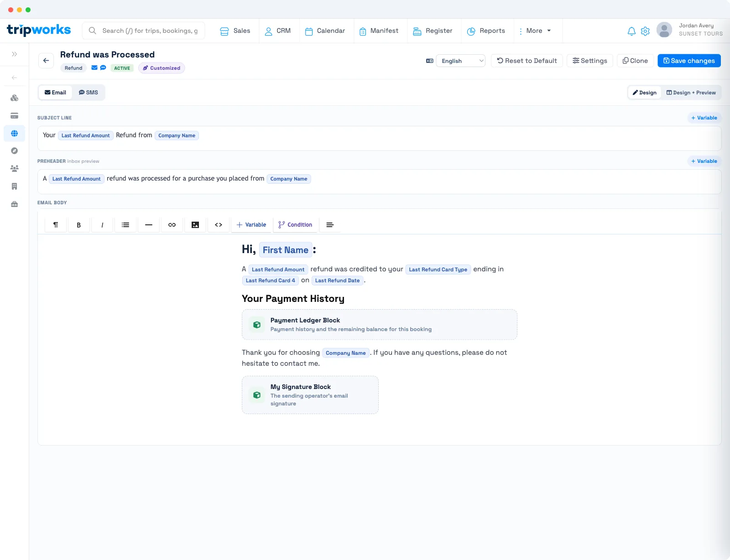Image resolution: width=730 pixels, height=560 pixels.
Task: Insert a bulleted list
Action: (125, 225)
